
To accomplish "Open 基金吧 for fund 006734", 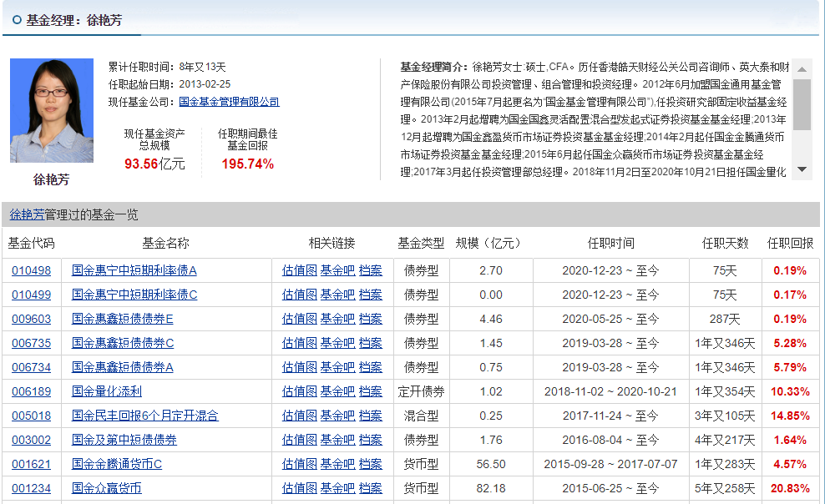I will click(x=338, y=367).
